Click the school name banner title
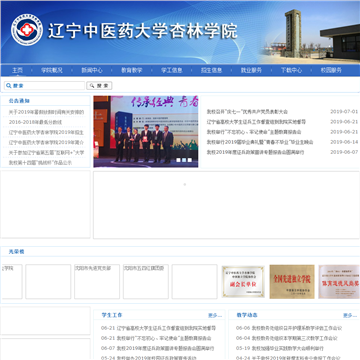Screen dimensions: 360x360 click(143, 31)
